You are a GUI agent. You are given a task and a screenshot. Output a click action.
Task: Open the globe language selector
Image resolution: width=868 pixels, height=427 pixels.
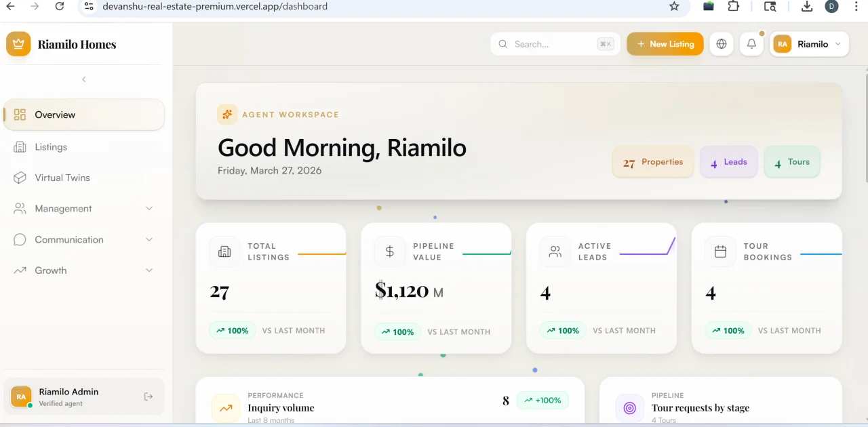[722, 44]
